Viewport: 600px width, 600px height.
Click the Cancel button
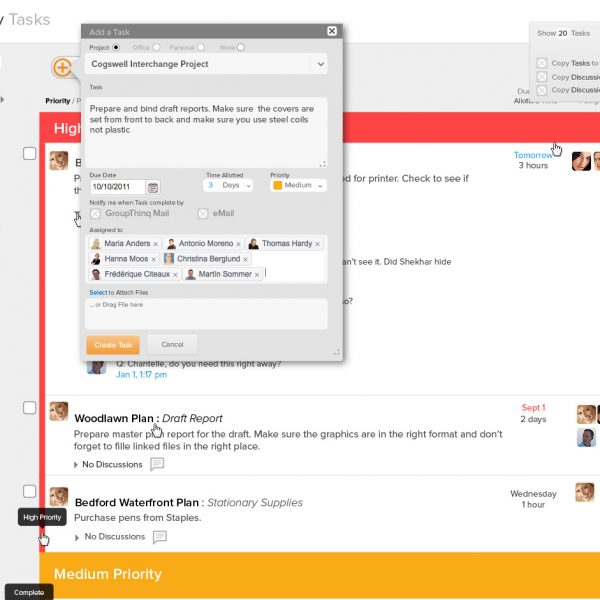pyautogui.click(x=172, y=344)
